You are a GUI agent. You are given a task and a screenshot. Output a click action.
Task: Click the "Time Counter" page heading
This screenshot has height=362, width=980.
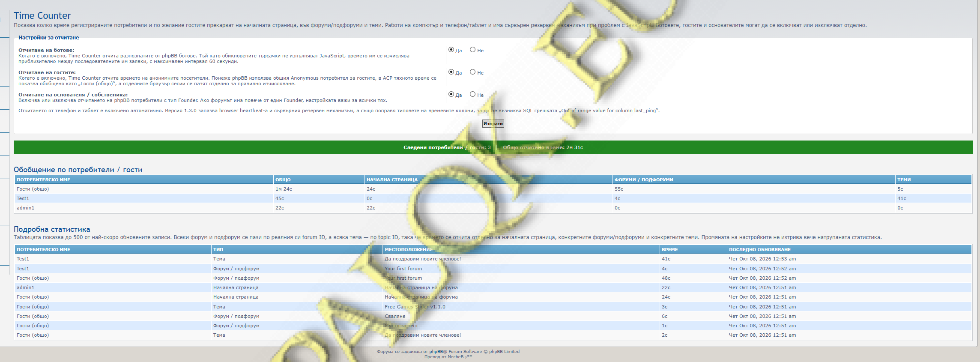(x=42, y=16)
